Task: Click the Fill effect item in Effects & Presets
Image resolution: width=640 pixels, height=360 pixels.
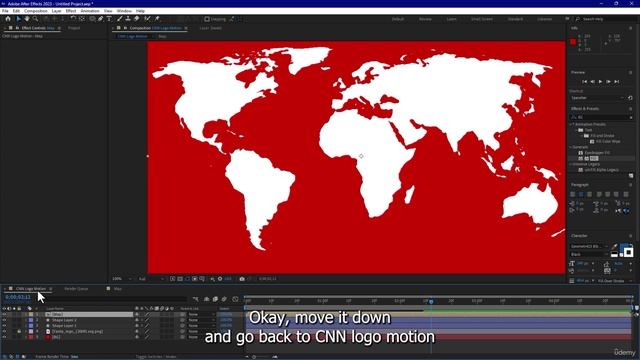Action: point(594,158)
